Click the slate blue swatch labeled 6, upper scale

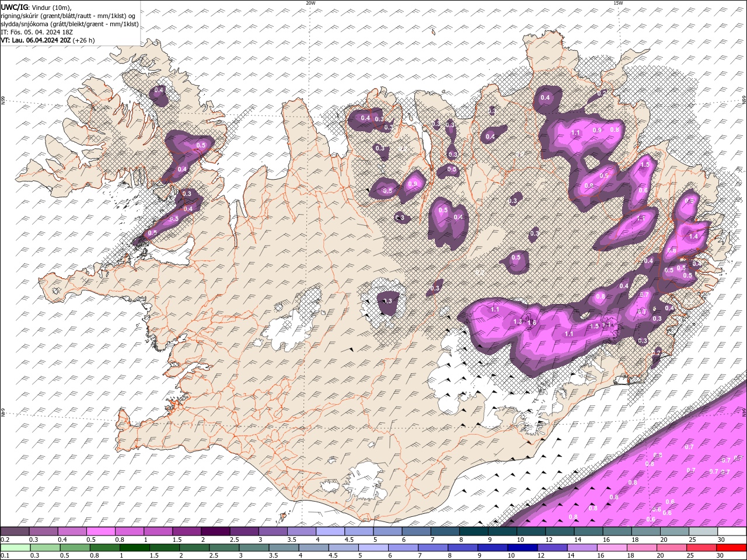pyautogui.click(x=416, y=531)
